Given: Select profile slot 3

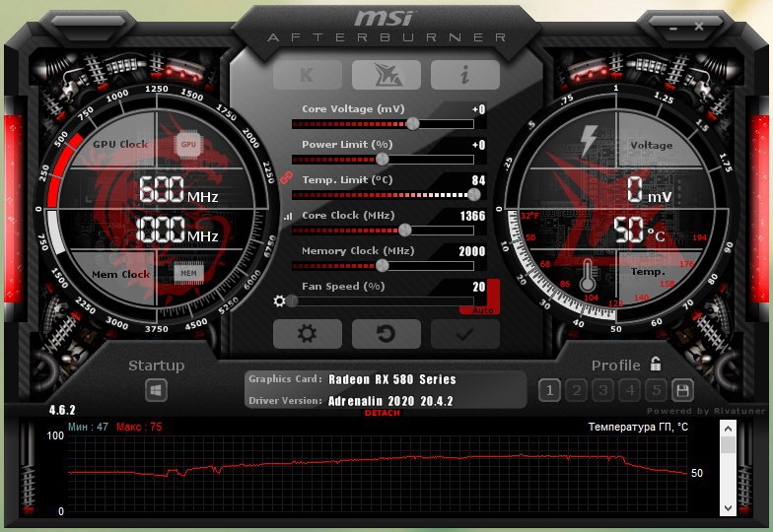Looking at the screenshot, I should [x=603, y=390].
